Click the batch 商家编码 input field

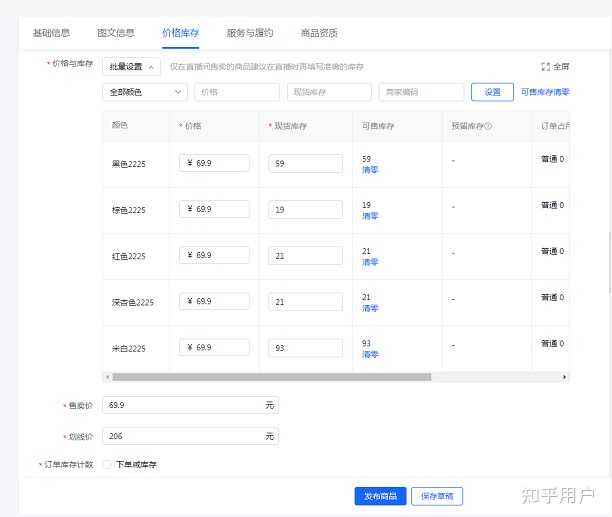click(421, 92)
